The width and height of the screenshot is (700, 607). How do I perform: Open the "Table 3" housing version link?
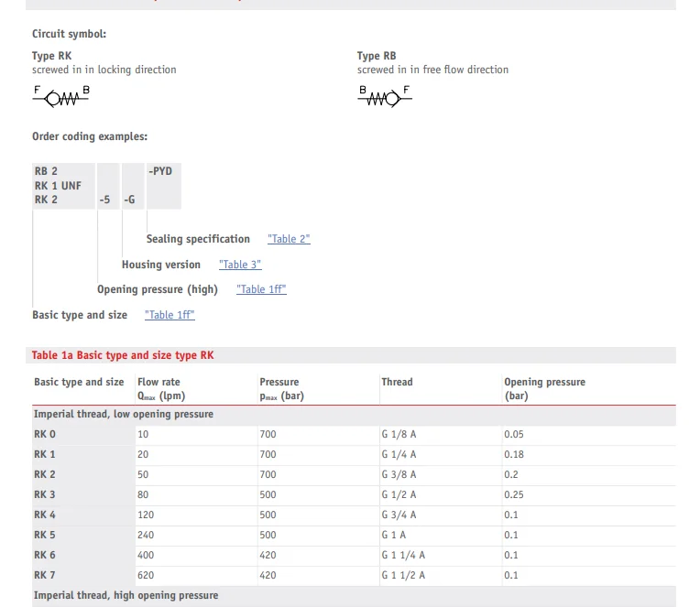[x=240, y=265]
